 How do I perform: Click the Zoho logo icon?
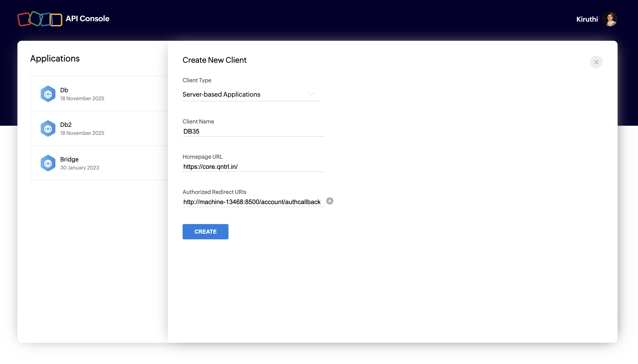point(40,19)
